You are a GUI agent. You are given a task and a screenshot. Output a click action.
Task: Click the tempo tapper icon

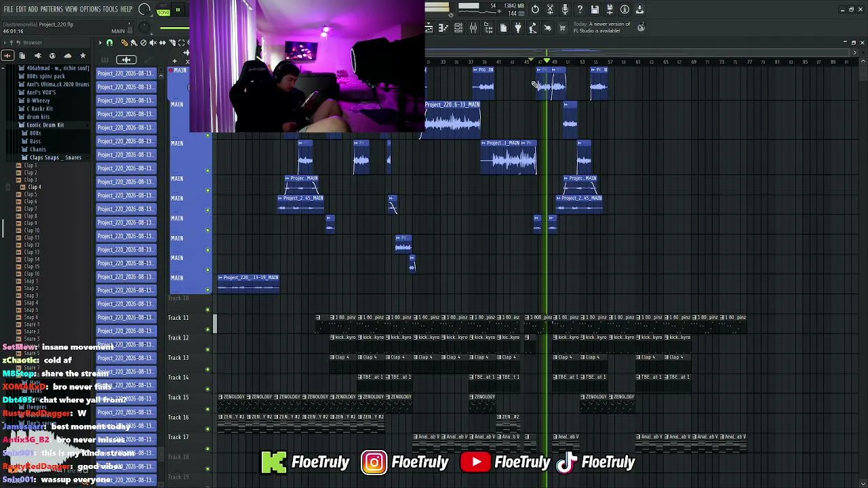[x=533, y=28]
